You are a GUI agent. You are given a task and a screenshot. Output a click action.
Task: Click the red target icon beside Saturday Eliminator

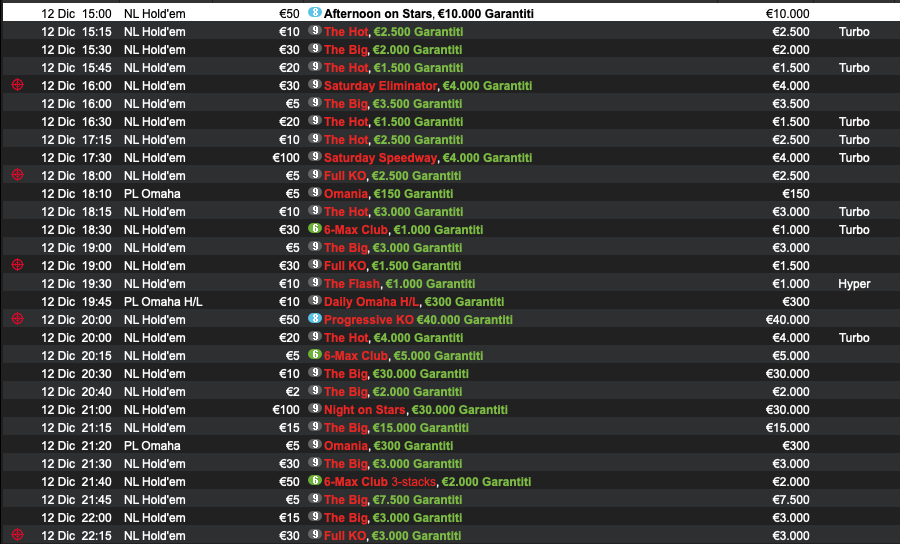click(18, 85)
